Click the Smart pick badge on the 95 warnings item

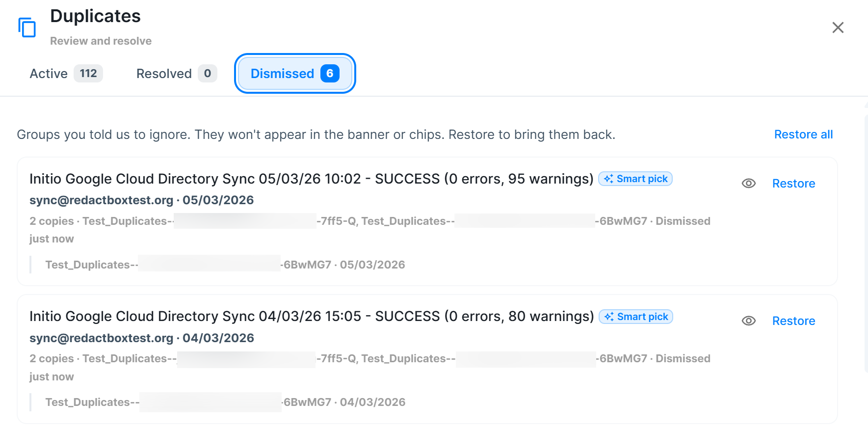[x=635, y=179]
